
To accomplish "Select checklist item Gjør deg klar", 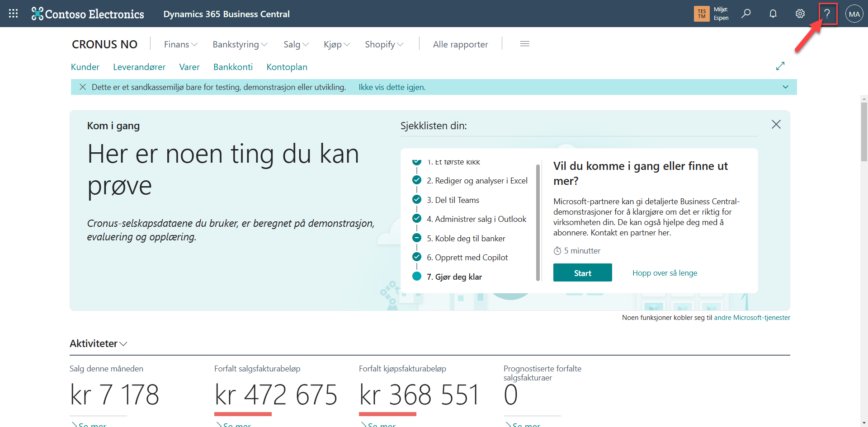I will pyautogui.click(x=454, y=277).
